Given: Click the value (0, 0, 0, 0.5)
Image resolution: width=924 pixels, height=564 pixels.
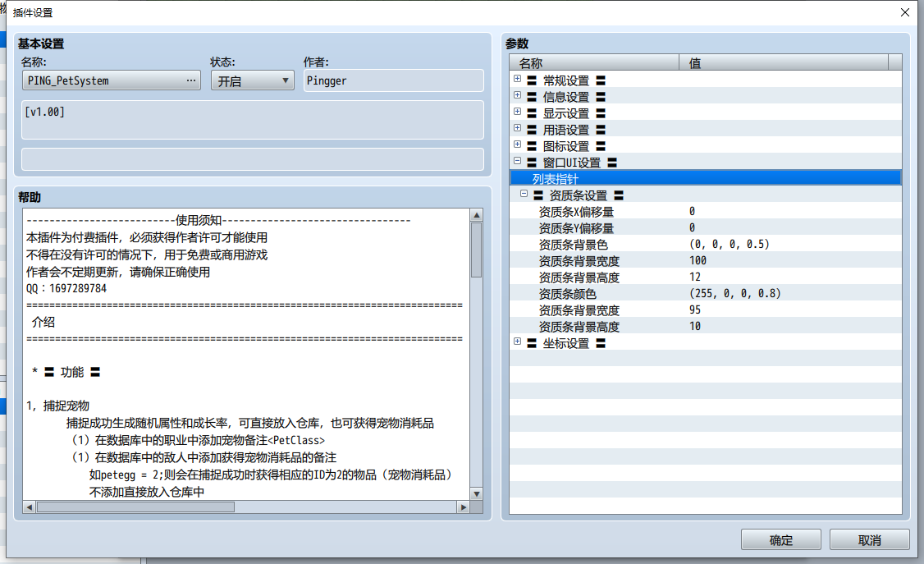Looking at the screenshot, I should point(729,244).
